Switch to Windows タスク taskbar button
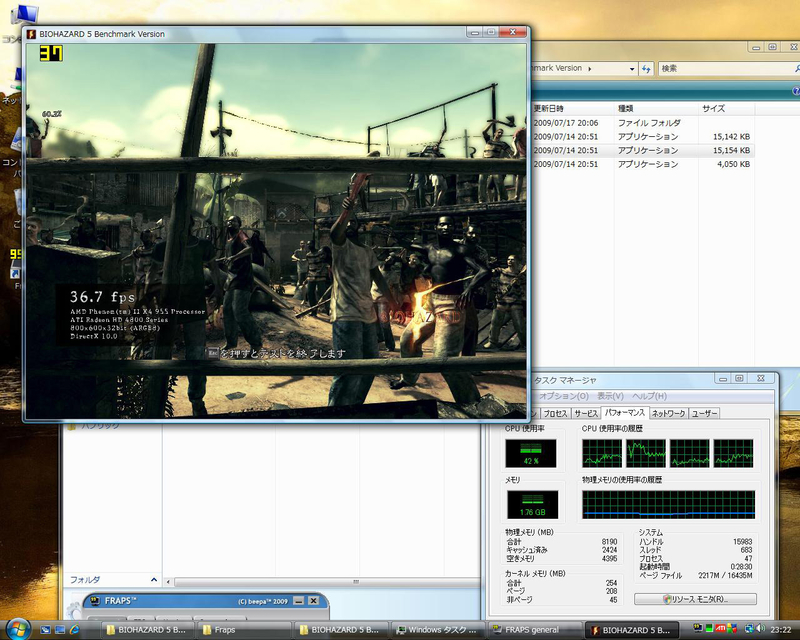Viewport: 800px width, 640px height. click(x=439, y=630)
